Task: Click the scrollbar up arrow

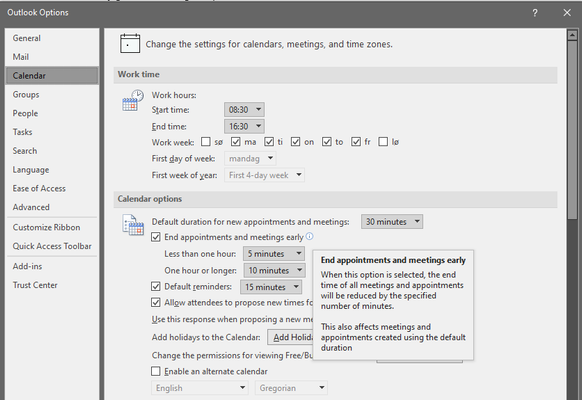Action: click(572, 35)
